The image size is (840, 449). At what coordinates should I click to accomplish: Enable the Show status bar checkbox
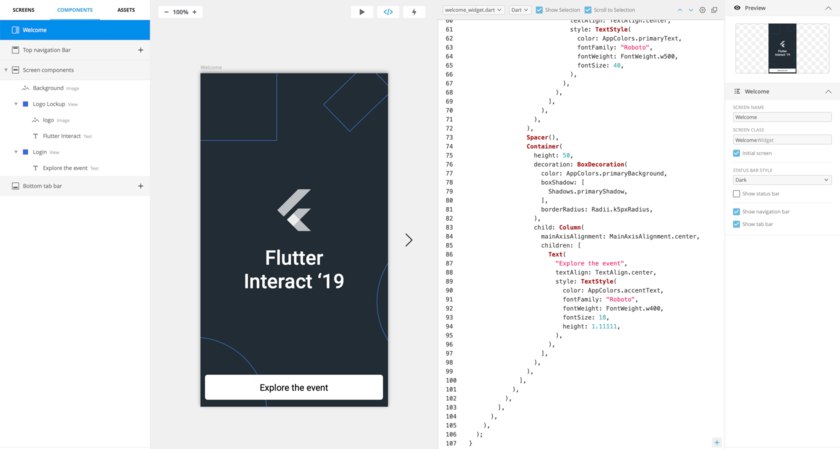[x=737, y=193]
